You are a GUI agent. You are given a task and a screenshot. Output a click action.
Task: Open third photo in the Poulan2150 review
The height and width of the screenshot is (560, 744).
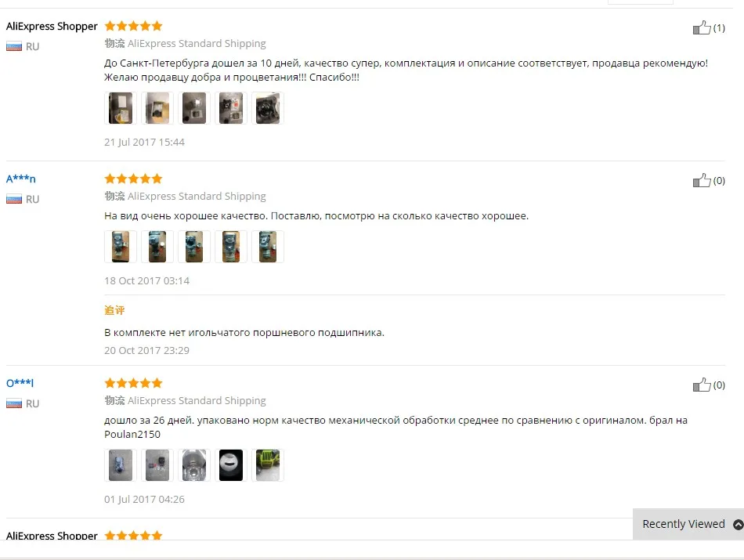194,465
